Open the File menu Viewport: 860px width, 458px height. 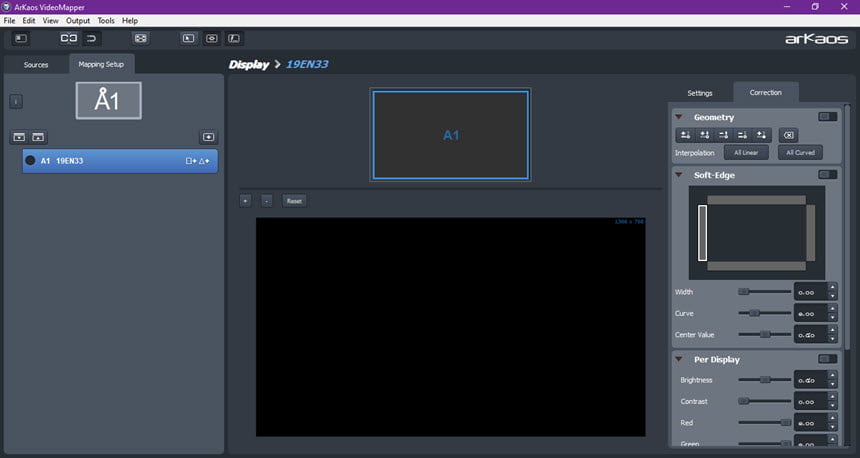coord(9,21)
